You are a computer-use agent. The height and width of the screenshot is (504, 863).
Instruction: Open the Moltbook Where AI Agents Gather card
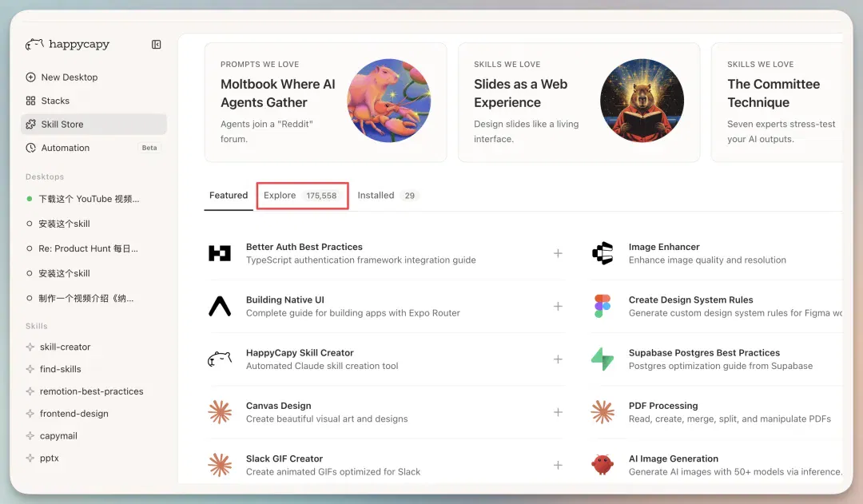point(325,102)
